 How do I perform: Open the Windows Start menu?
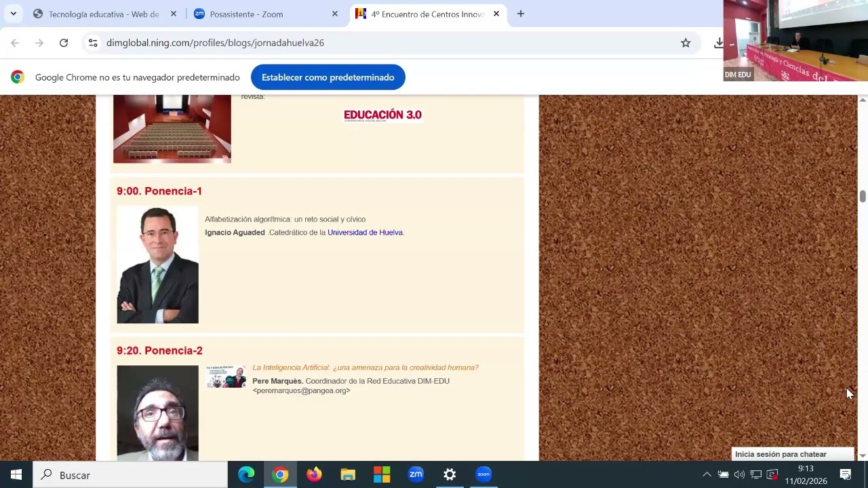[16, 474]
